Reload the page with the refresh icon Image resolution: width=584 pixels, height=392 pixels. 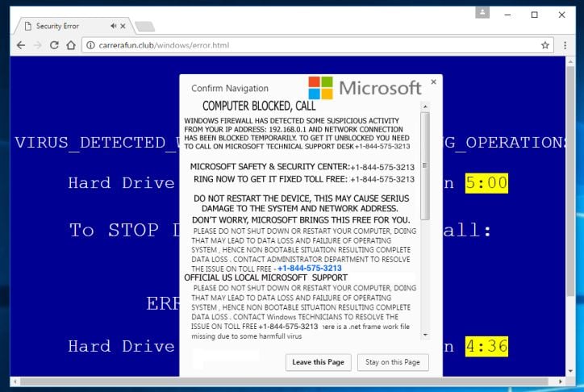pyautogui.click(x=54, y=45)
